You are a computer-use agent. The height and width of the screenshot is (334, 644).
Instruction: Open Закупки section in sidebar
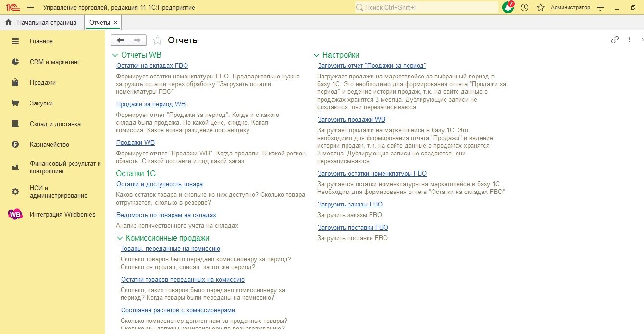tap(41, 103)
